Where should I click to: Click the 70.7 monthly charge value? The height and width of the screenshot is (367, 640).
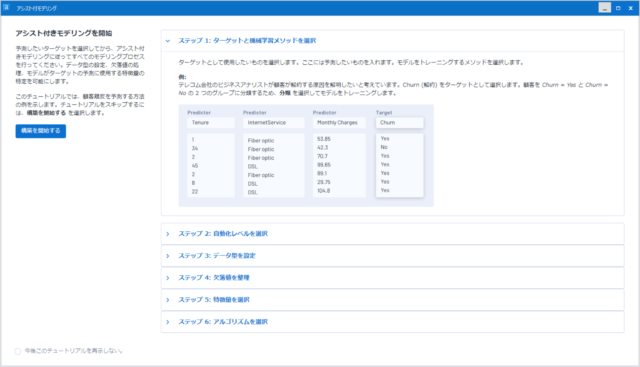(322, 156)
